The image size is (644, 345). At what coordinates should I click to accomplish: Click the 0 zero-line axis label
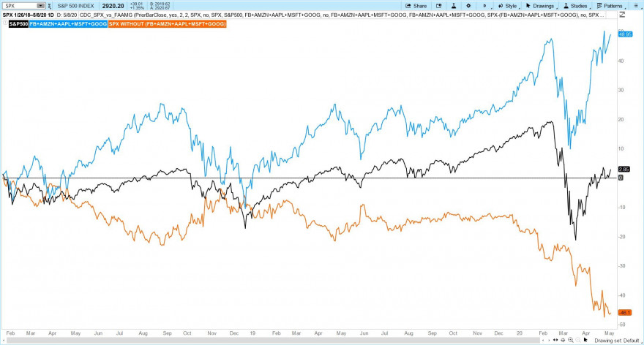coord(621,178)
